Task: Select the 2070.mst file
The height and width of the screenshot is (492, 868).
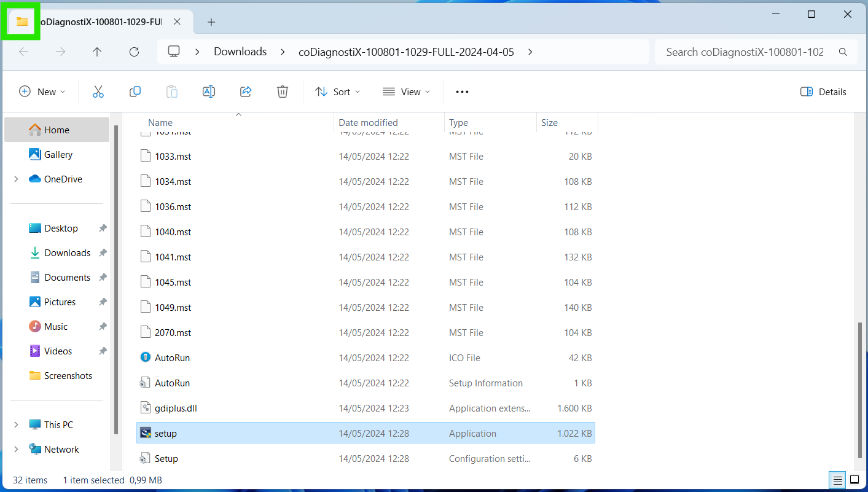Action: [x=366, y=332]
